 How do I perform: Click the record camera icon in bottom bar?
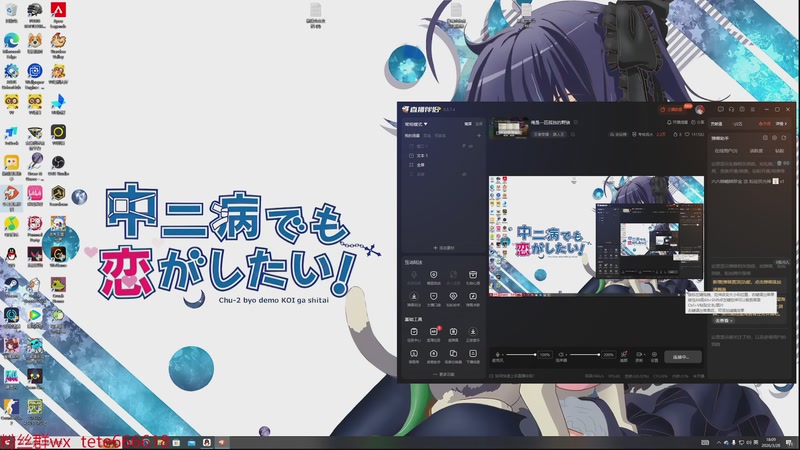point(638,355)
